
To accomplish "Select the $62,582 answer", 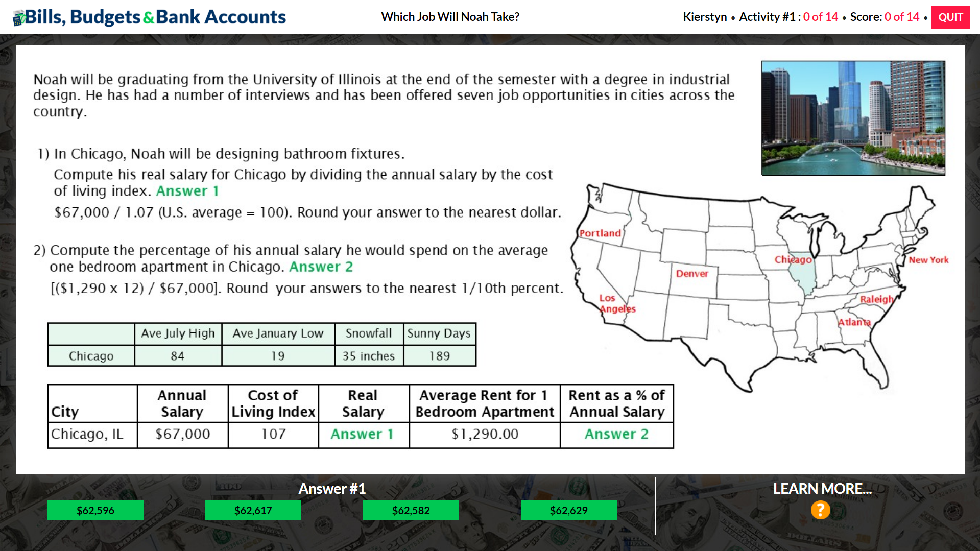I will coord(411,510).
